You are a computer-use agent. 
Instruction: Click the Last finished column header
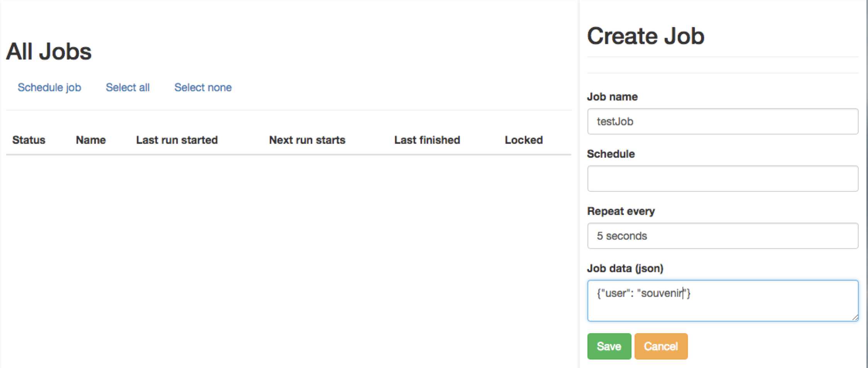click(427, 140)
